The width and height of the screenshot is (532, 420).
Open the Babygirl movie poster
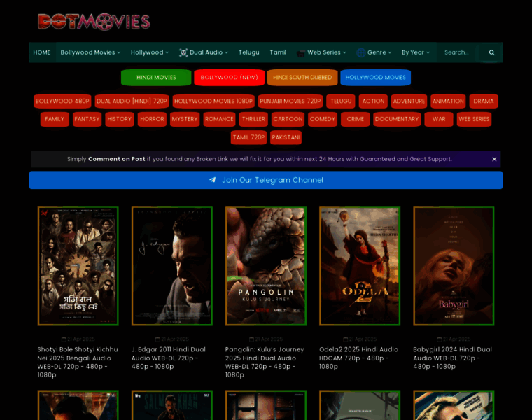[x=454, y=266]
